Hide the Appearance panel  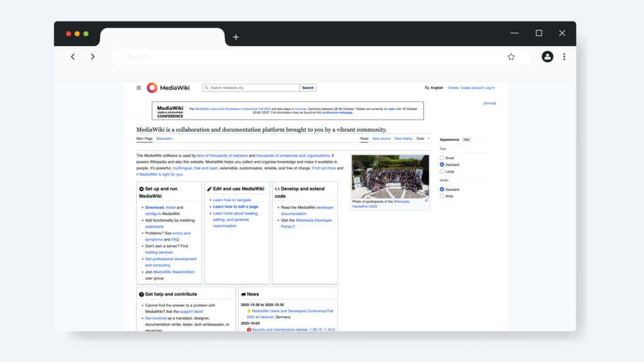click(x=467, y=140)
